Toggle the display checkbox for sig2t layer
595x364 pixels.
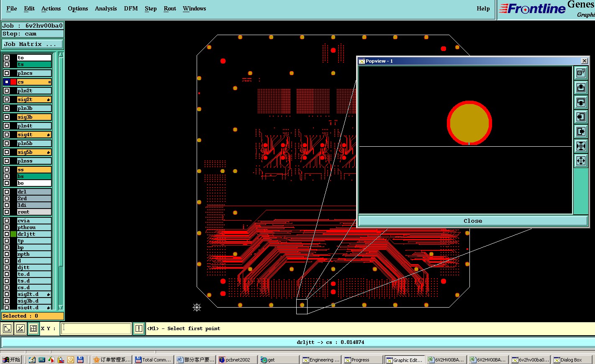(x=7, y=99)
